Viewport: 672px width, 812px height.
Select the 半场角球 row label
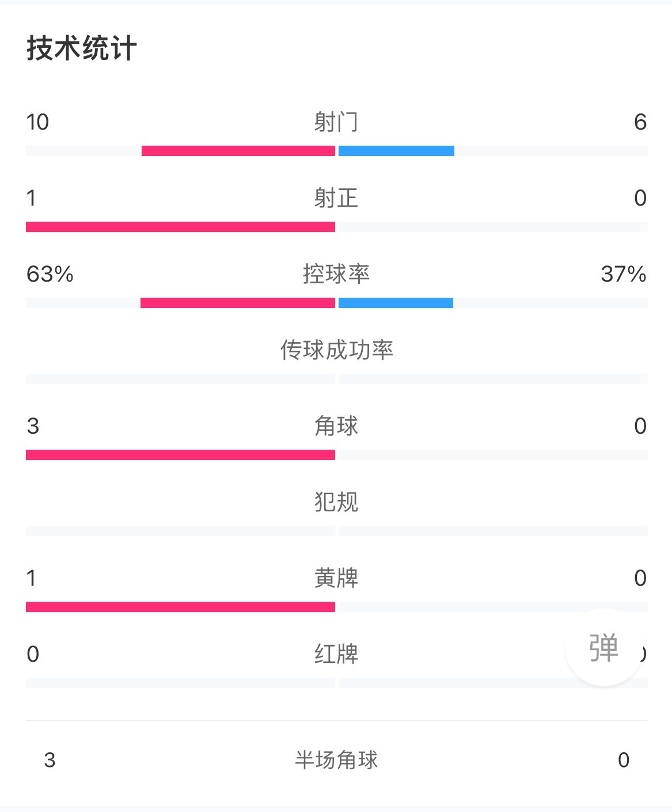[336, 760]
